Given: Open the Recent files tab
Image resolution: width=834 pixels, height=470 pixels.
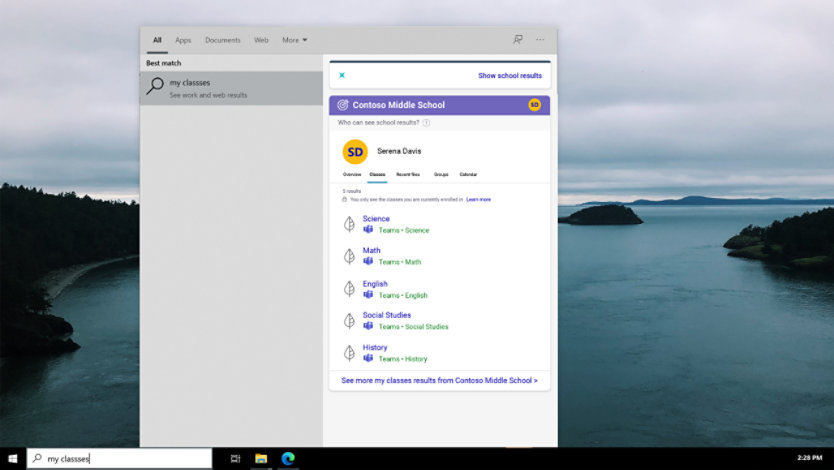Looking at the screenshot, I should coord(408,174).
